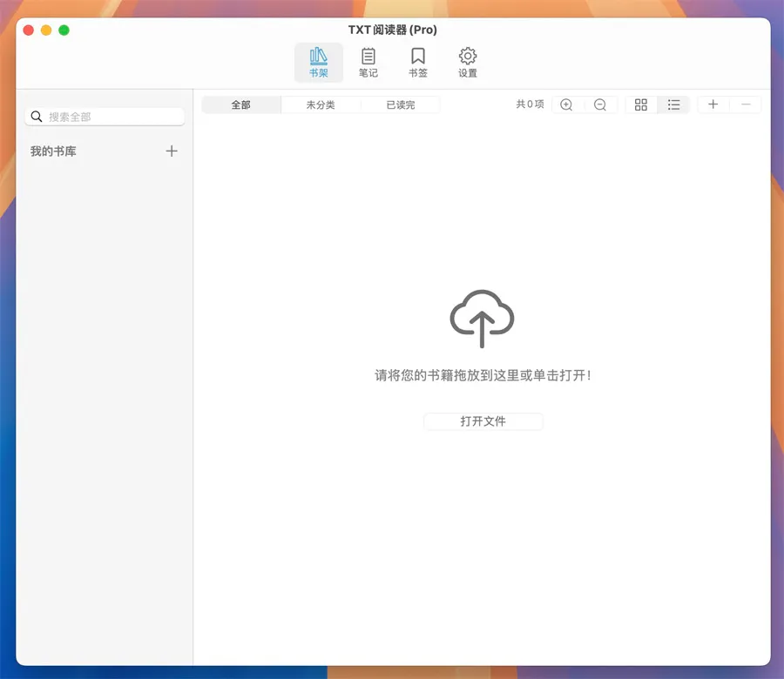This screenshot has width=784, height=679.
Task: Open the 书架 bookshelf view
Action: click(x=318, y=63)
